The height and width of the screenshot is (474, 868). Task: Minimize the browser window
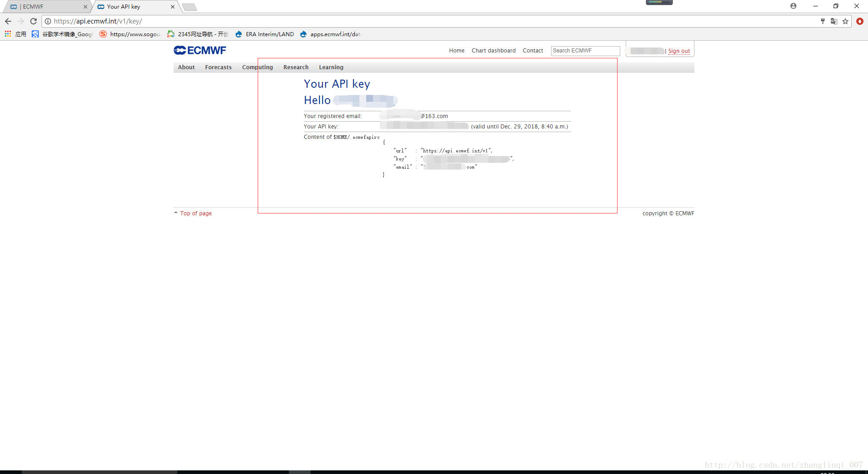click(x=816, y=6)
